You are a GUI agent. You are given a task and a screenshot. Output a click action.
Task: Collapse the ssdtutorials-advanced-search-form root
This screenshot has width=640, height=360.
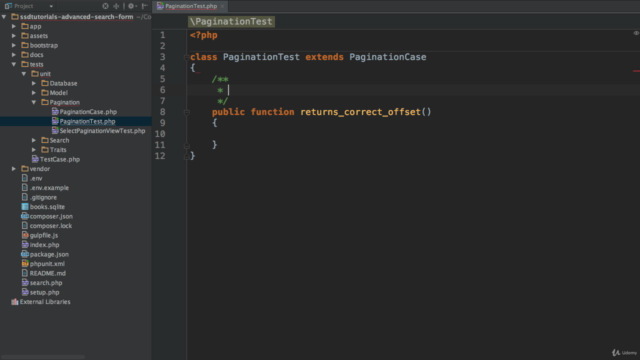click(4, 17)
